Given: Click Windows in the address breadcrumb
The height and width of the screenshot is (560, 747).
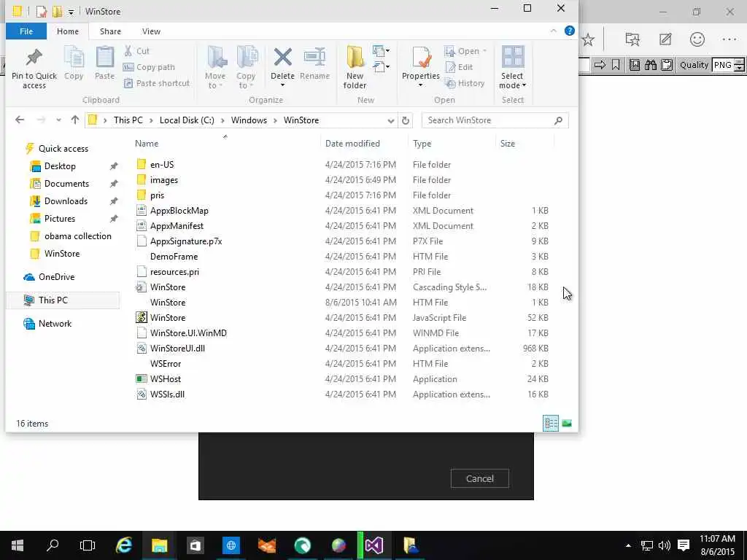Looking at the screenshot, I should [249, 120].
